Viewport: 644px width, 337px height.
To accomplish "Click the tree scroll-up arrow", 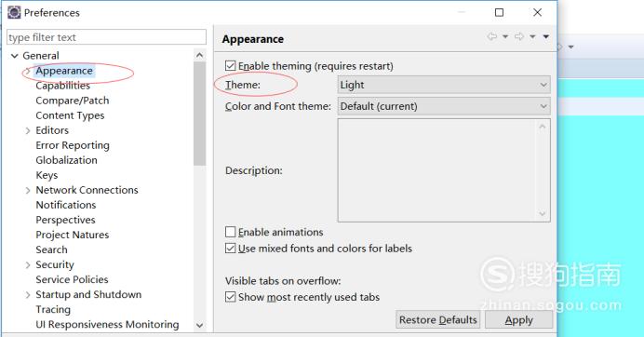I will [x=199, y=55].
